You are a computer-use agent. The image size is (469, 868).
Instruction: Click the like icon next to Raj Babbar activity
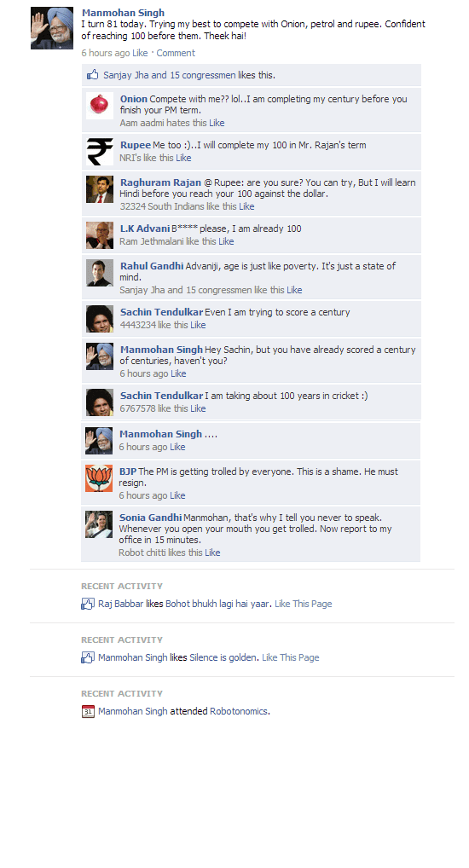click(x=88, y=604)
